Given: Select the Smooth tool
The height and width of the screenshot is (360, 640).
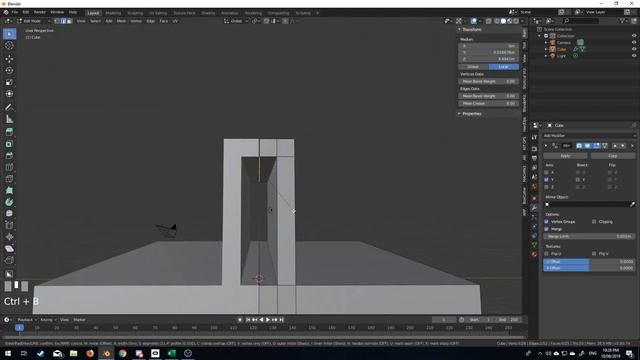Looking at the screenshot, I should point(9,213).
